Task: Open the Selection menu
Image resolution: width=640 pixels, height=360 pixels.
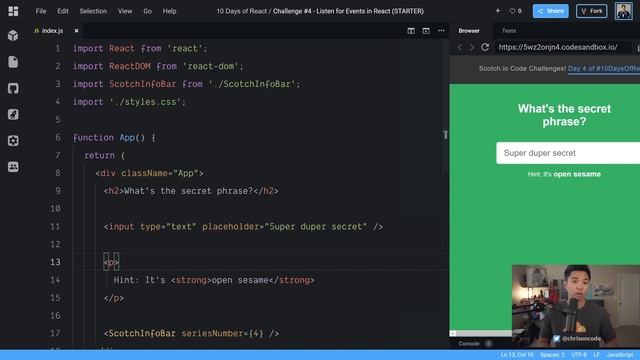Action: tap(93, 11)
